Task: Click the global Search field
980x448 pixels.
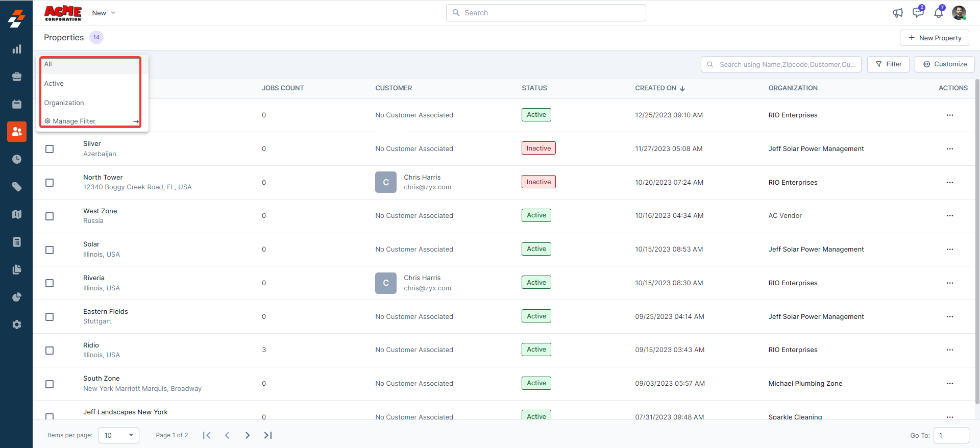Action: [x=546, y=13]
